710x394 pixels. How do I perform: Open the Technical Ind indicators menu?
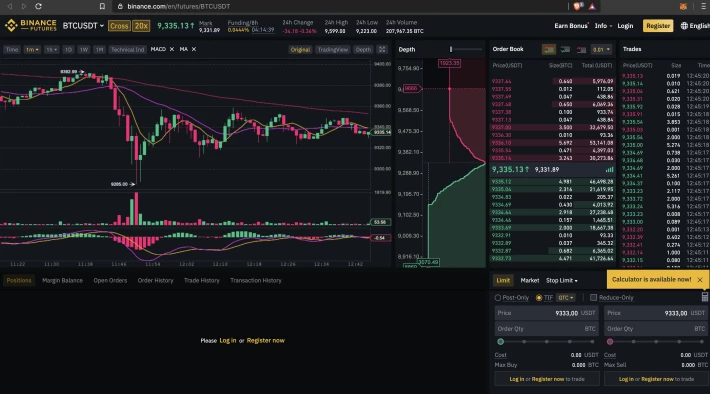127,49
